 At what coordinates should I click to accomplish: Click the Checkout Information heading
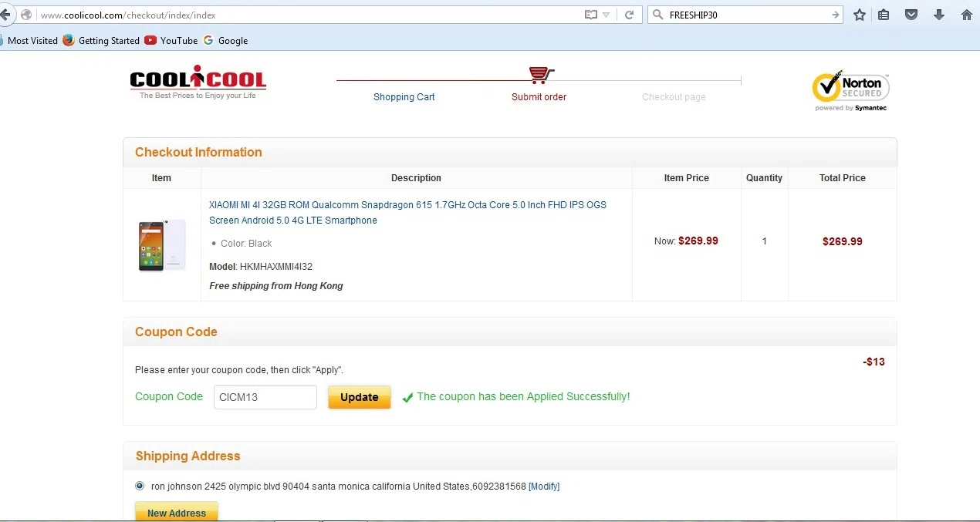[x=198, y=153]
